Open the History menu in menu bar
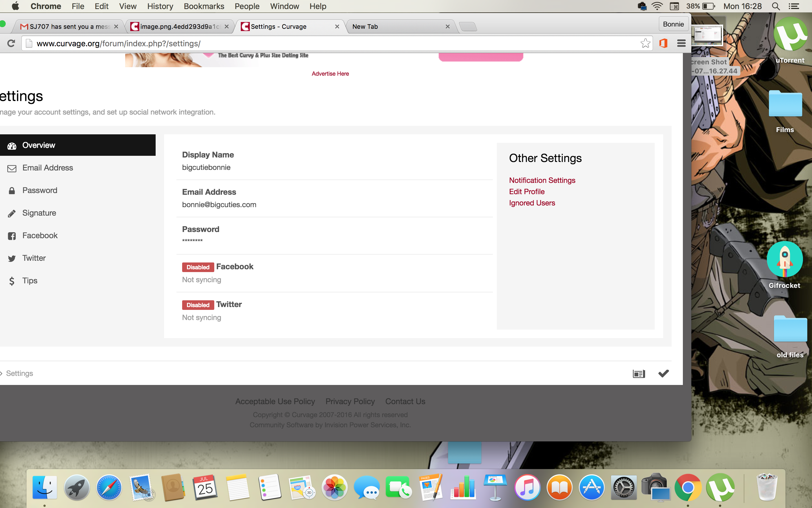 tap(160, 6)
